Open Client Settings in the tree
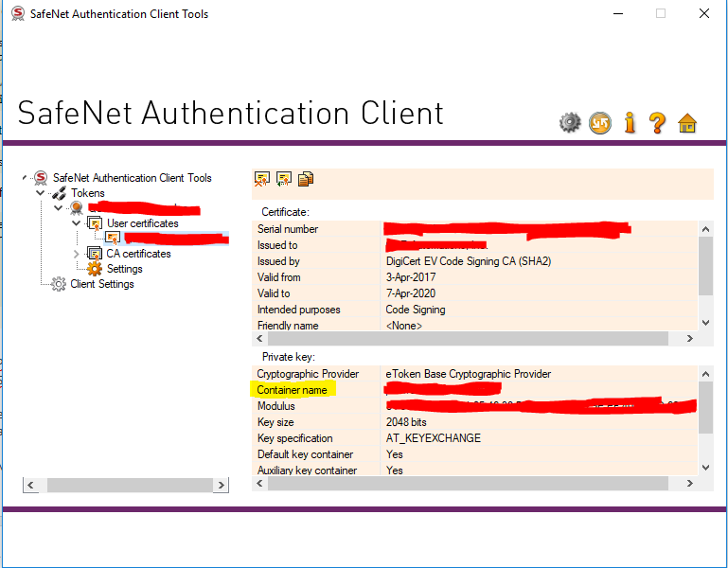Viewport: 728px width, 568px height. point(102,284)
